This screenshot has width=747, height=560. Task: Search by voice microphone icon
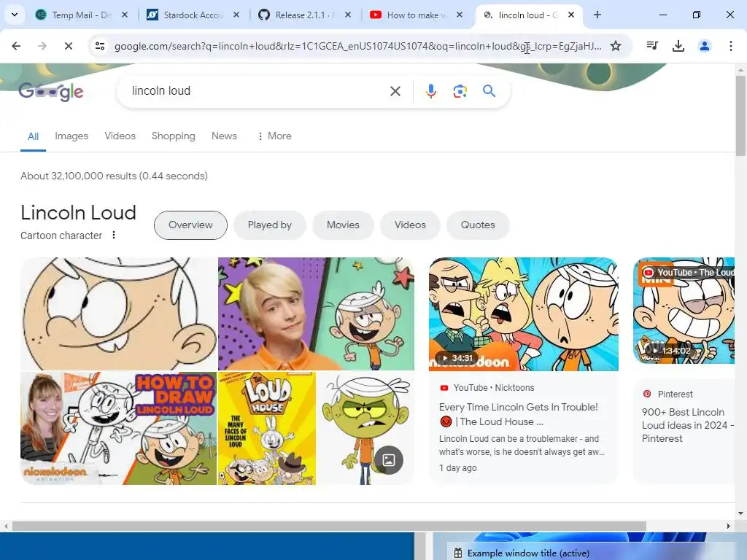(430, 91)
